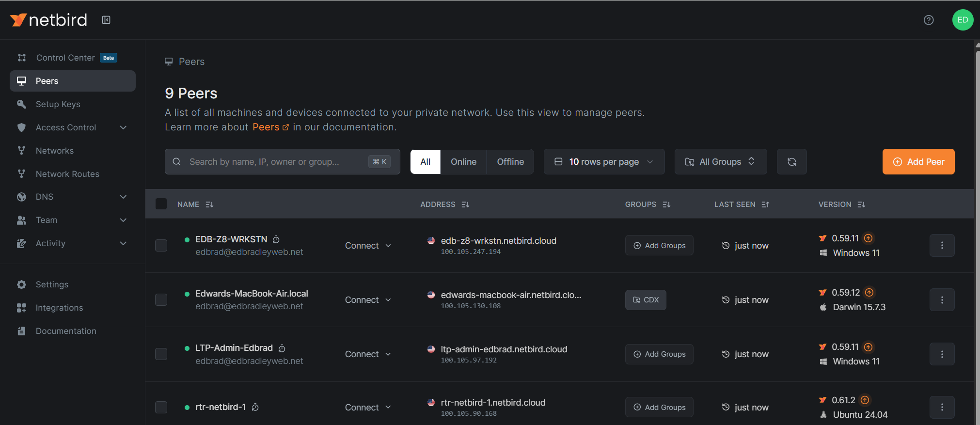Open three-dot menu for LTP-Admin-Edbrad
This screenshot has height=425, width=980.
941,354
